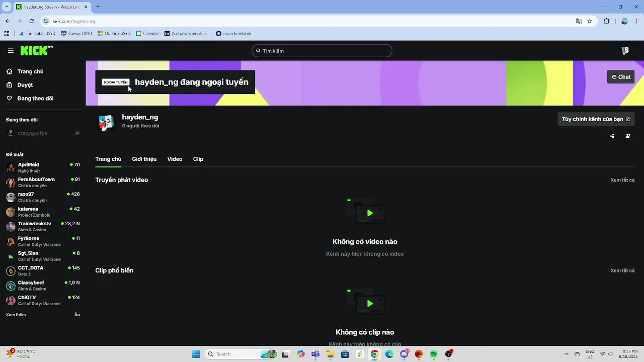Open followed channel crazyguyfps
Viewport: 644px width, 362px height.
coord(43,133)
